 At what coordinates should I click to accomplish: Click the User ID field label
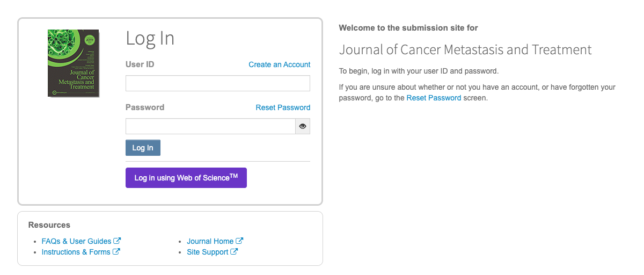[x=140, y=64]
